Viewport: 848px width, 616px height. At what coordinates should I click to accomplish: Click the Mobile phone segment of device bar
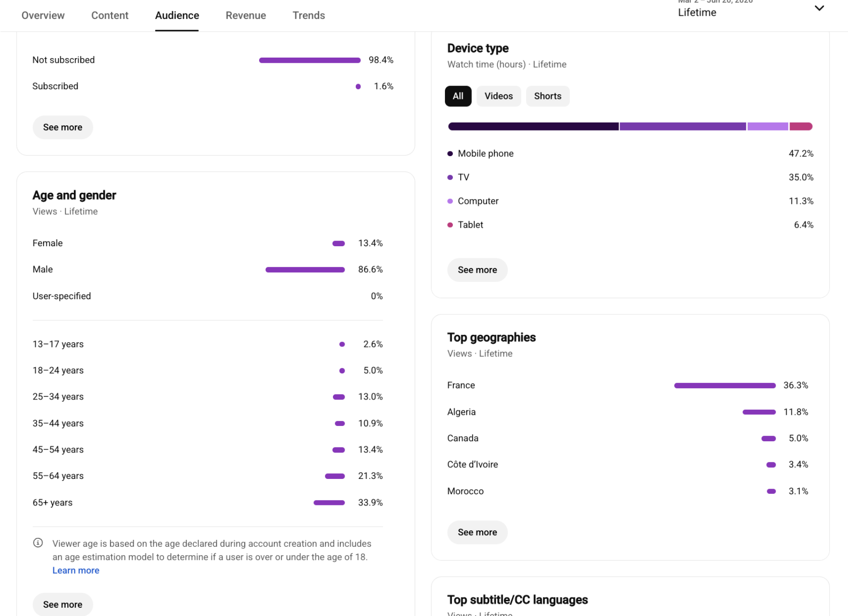coord(533,126)
